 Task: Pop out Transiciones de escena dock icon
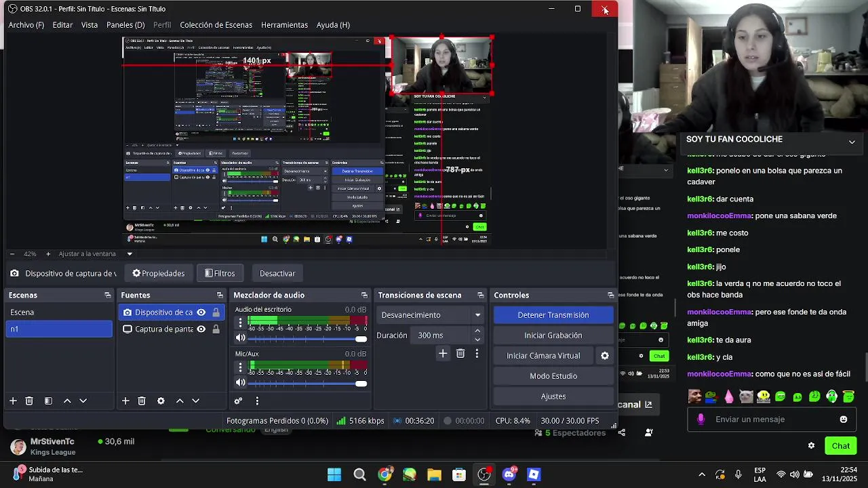click(x=481, y=295)
